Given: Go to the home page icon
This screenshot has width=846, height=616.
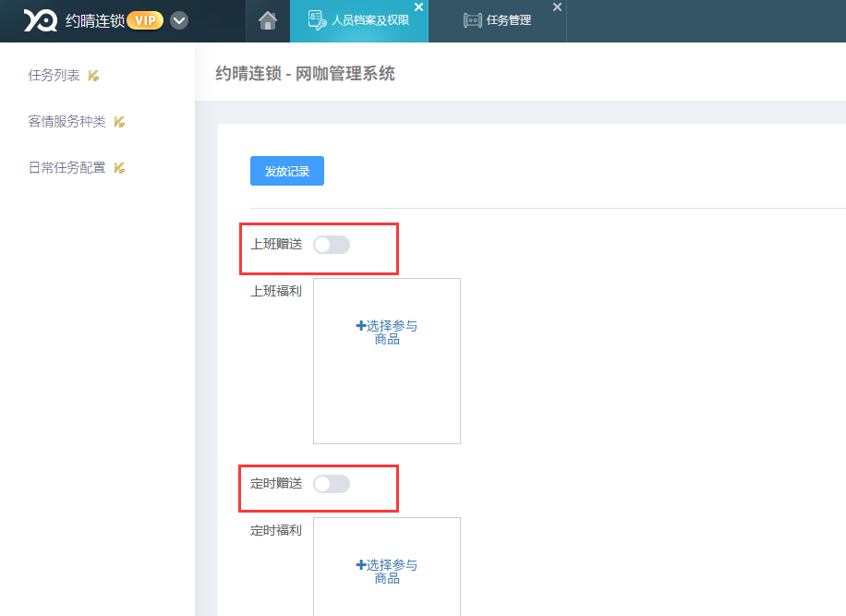Looking at the screenshot, I should tap(268, 20).
